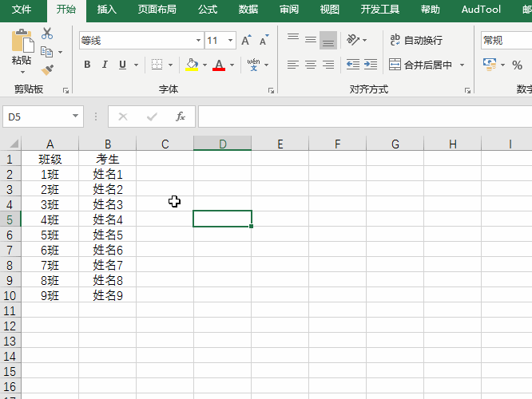Open paste options dropdown arrow

coord(22,72)
